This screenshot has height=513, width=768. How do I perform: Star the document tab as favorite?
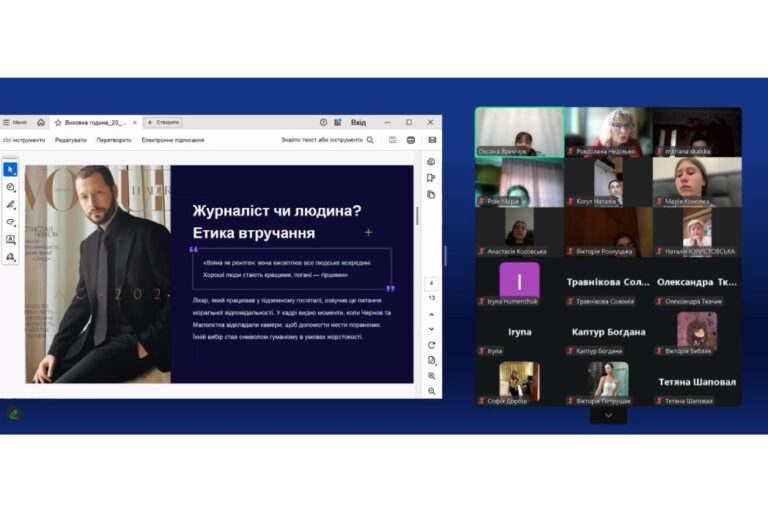[58, 122]
